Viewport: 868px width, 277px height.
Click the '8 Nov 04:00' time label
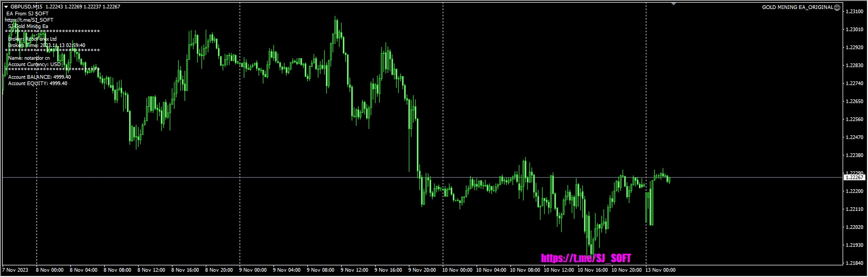tap(84, 270)
